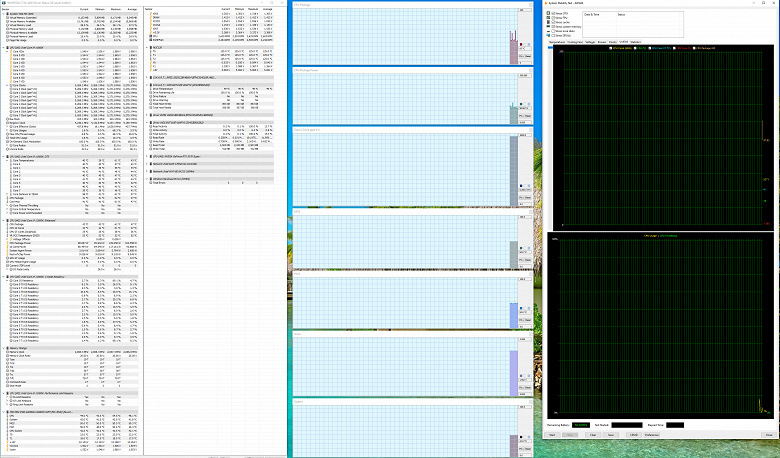This screenshot has width=780, height=458.
Task: Click the Start button in AIDA64
Action: [x=552, y=435]
